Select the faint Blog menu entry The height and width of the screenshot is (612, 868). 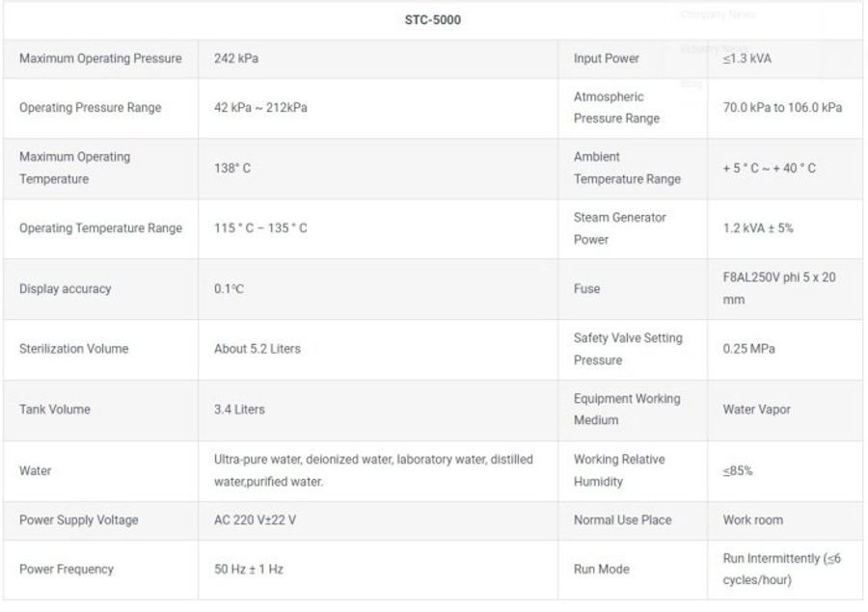pos(691,85)
